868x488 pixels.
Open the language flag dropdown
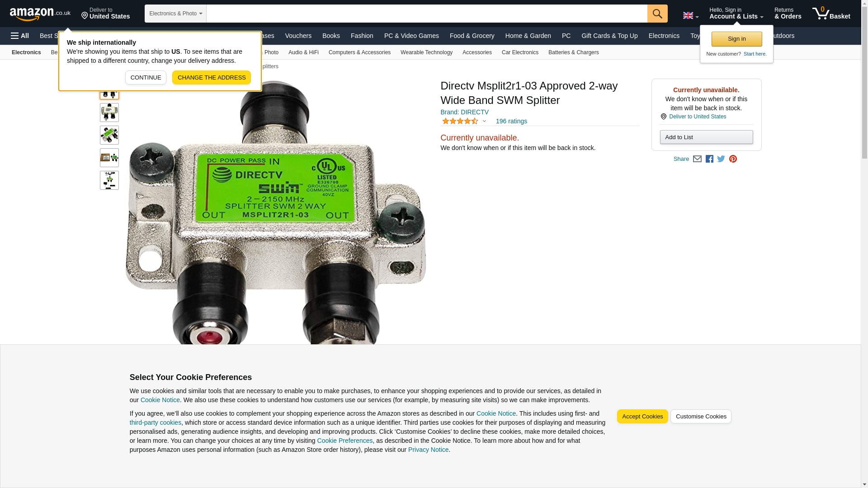pyautogui.click(x=691, y=15)
